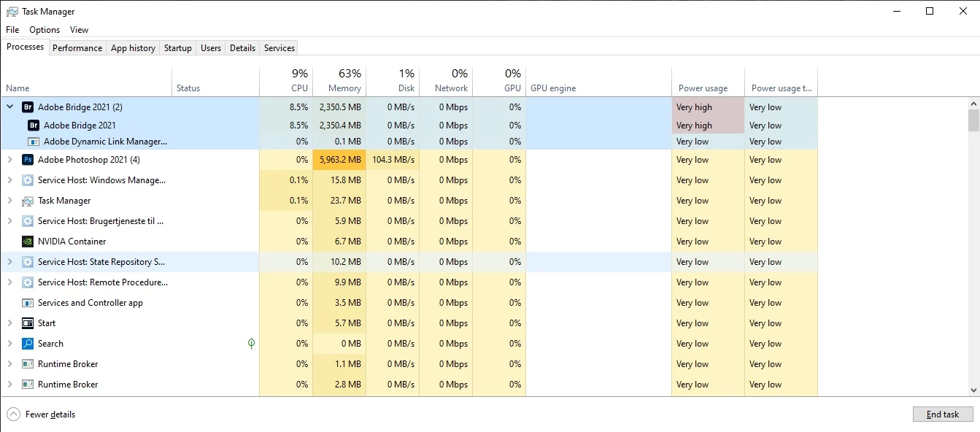
Task: Switch to the Details tab
Action: (x=242, y=47)
